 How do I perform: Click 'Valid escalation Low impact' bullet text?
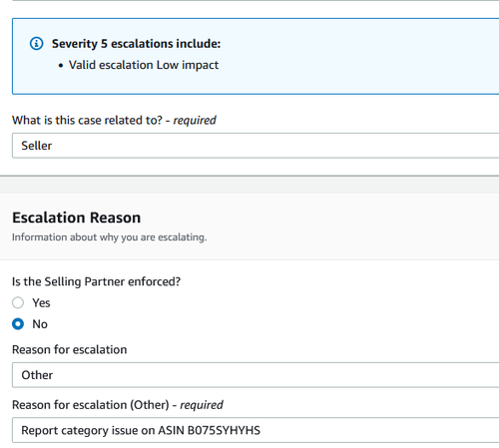coord(144,65)
